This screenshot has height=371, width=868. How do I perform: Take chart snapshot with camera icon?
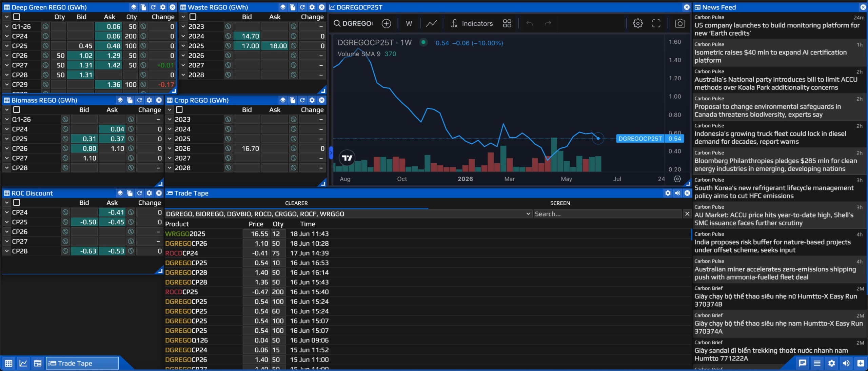(680, 23)
